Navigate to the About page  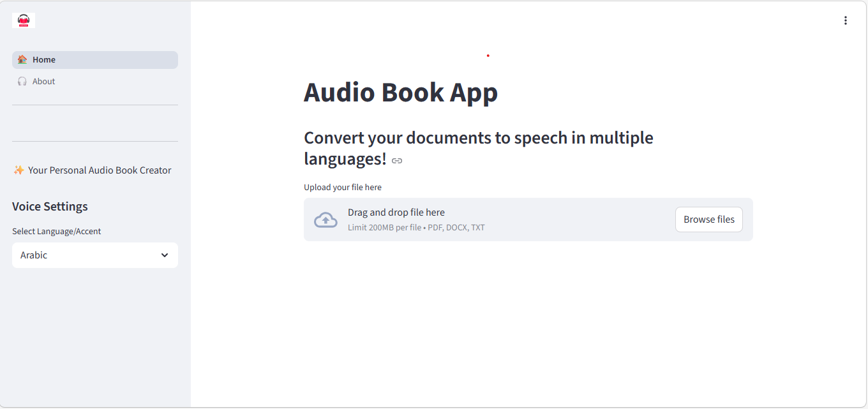[43, 81]
